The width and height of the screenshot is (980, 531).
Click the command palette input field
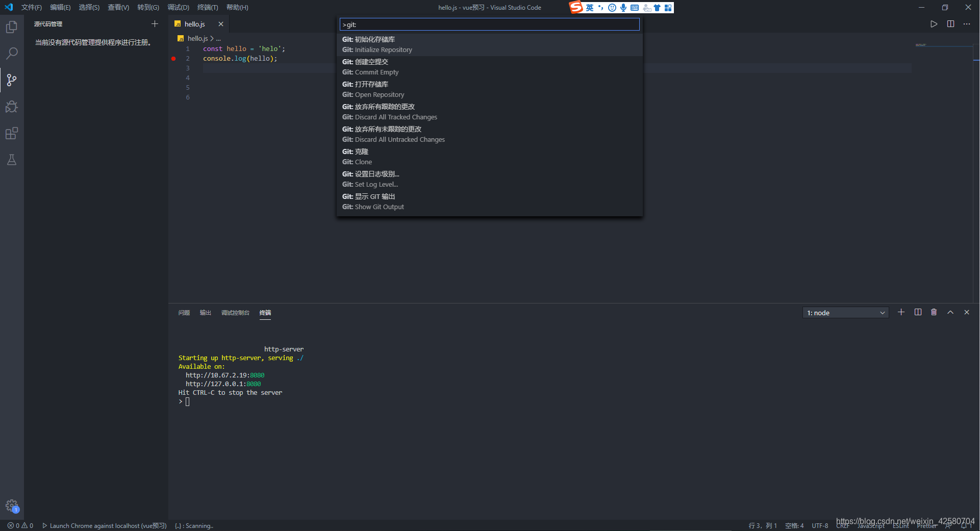point(489,24)
